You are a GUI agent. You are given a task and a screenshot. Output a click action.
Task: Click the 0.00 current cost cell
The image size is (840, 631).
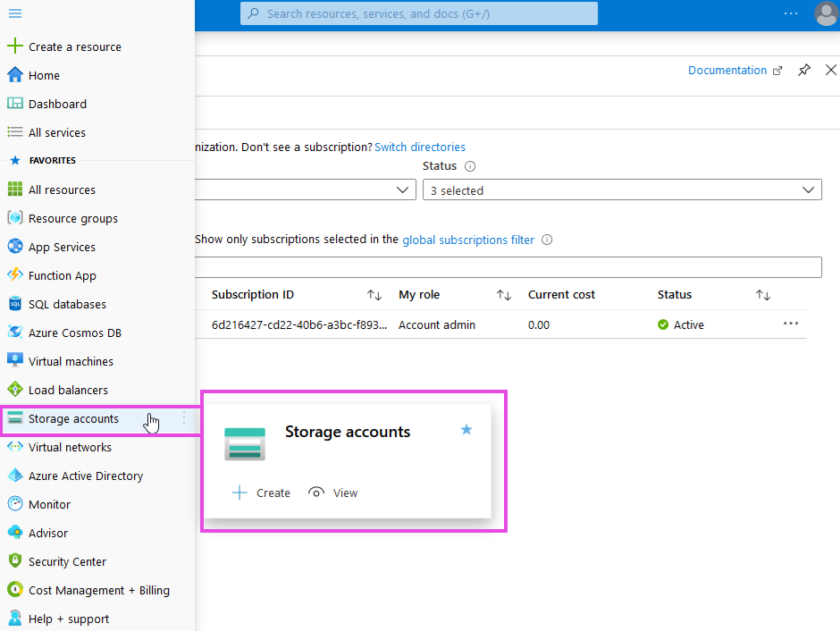click(538, 324)
